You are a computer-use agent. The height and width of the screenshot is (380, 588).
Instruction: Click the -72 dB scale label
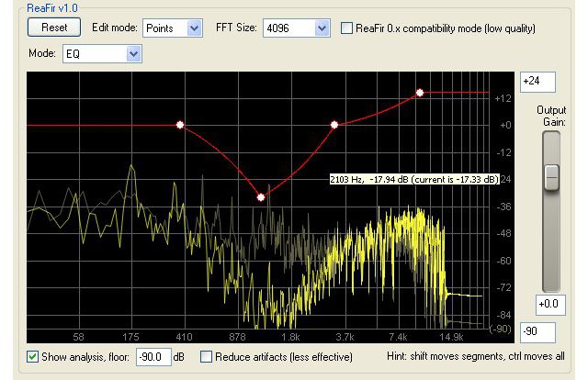tap(503, 287)
